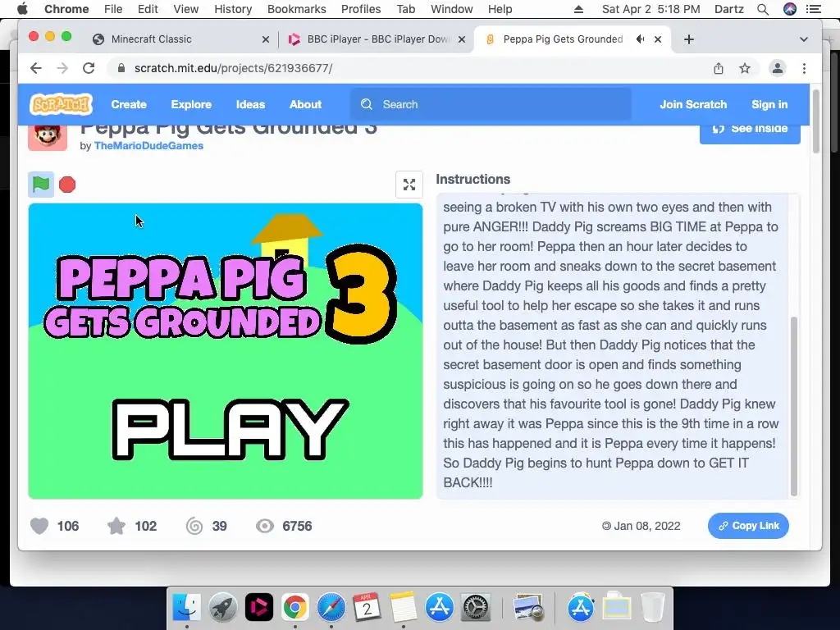Love this project with the heart icon
This screenshot has width=840, height=630.
tap(39, 526)
